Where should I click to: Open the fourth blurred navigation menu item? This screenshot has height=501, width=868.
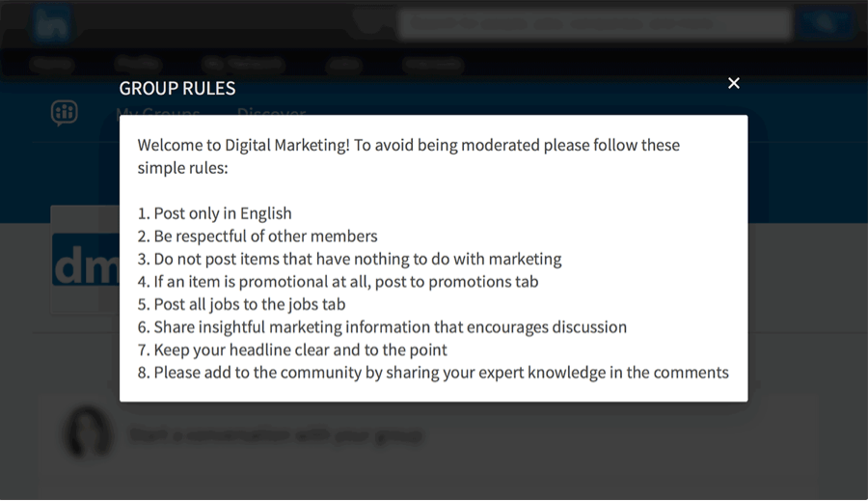pos(343,65)
